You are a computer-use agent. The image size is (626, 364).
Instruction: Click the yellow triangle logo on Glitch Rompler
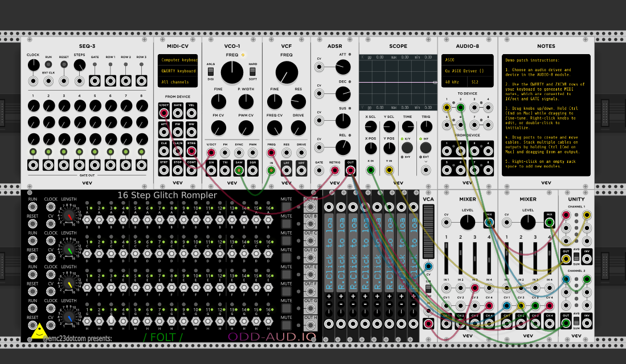pos(39,332)
